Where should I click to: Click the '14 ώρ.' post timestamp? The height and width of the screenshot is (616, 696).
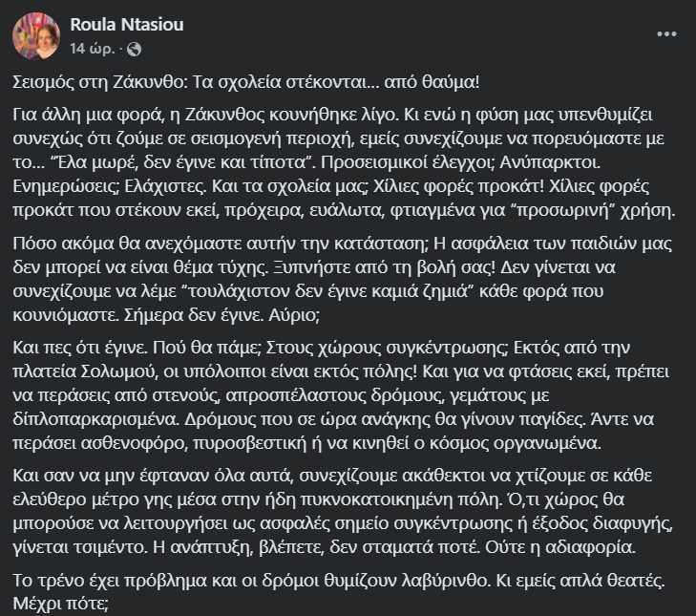coord(93,49)
